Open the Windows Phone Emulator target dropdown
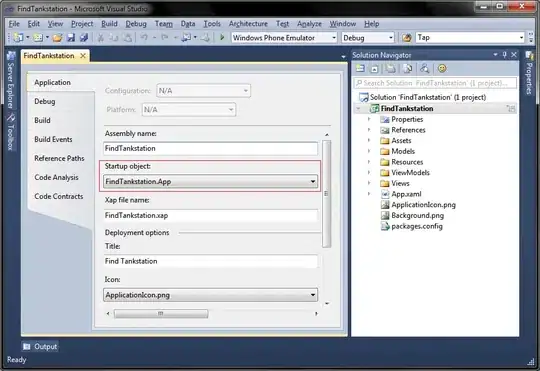The height and width of the screenshot is (371, 540). click(284, 38)
